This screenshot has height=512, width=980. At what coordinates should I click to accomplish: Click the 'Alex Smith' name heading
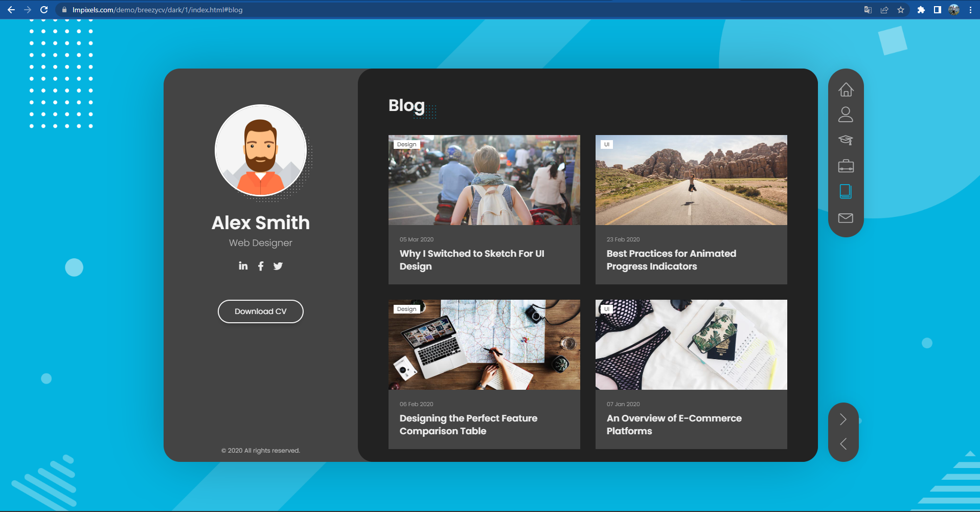click(261, 223)
